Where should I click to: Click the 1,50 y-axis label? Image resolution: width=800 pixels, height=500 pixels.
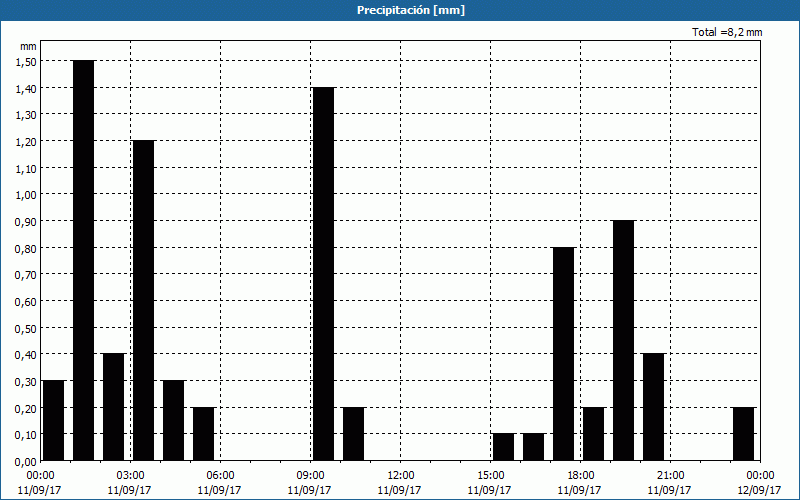tap(26, 62)
